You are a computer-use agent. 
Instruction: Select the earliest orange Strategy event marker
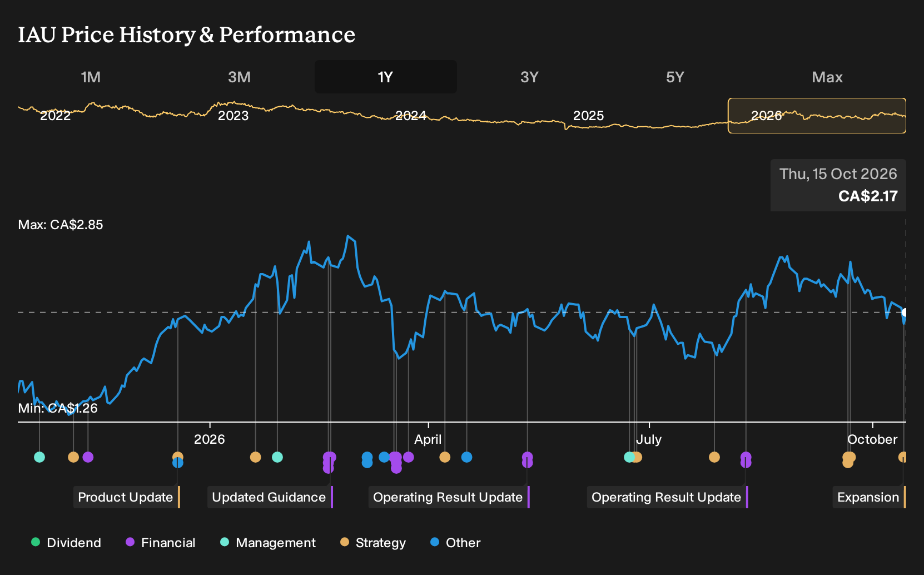click(73, 457)
